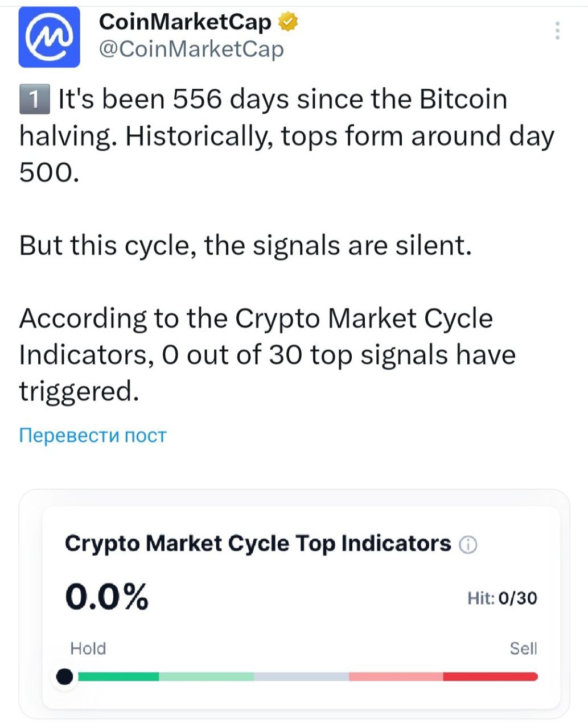Click "Перевести пост" to translate the post
588x728 pixels.
pos(93,436)
